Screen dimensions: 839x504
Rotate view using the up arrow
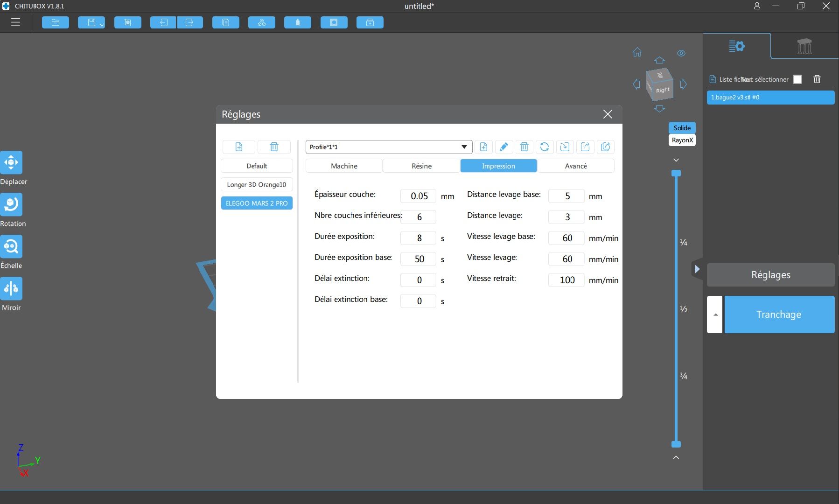pos(659,60)
